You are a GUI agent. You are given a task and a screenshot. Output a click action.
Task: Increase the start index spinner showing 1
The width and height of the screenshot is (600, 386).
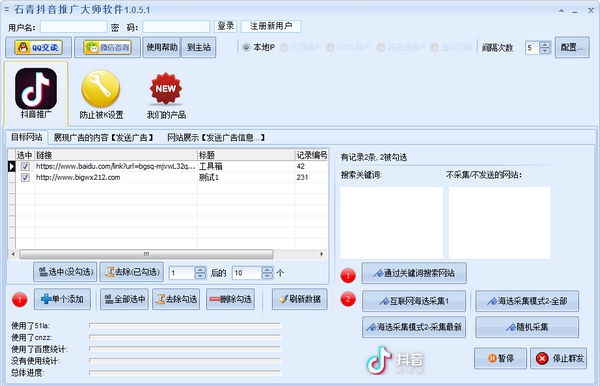pos(200,270)
